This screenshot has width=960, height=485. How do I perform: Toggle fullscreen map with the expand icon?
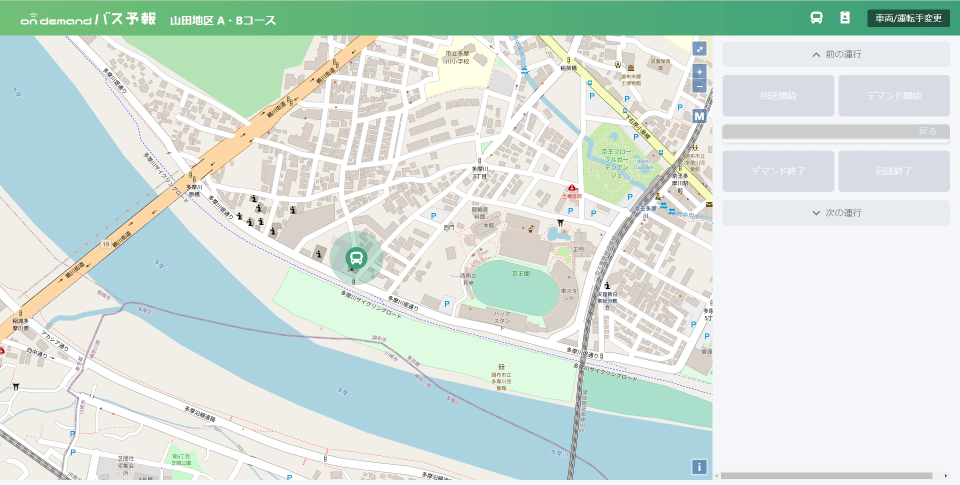coord(700,49)
